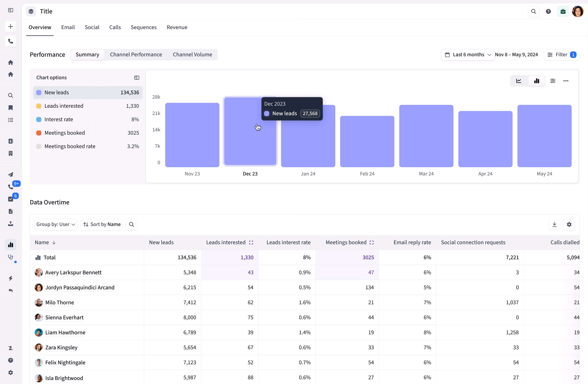The image size is (588, 384).
Task: Open the upload icon in sidebar
Action: click(x=11, y=224)
